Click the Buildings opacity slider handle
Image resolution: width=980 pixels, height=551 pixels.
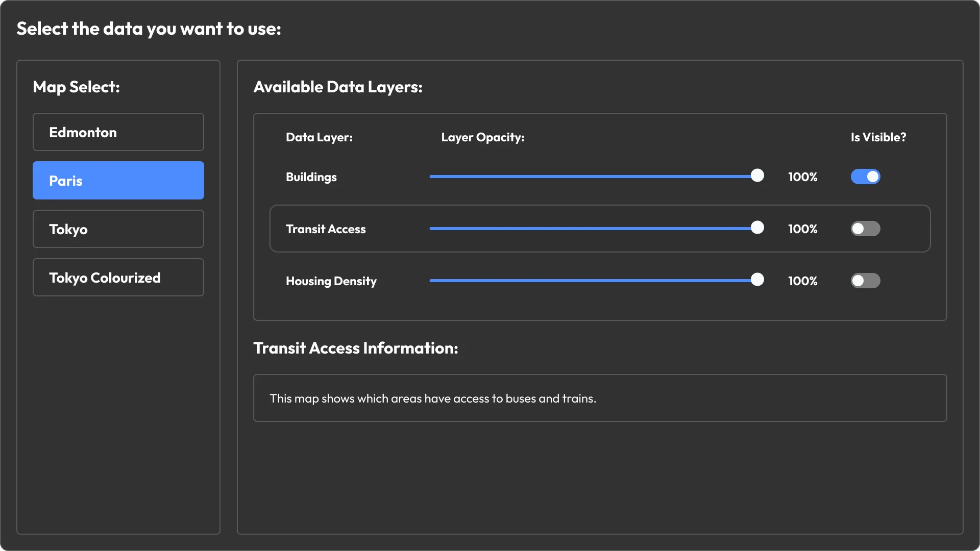click(x=757, y=176)
